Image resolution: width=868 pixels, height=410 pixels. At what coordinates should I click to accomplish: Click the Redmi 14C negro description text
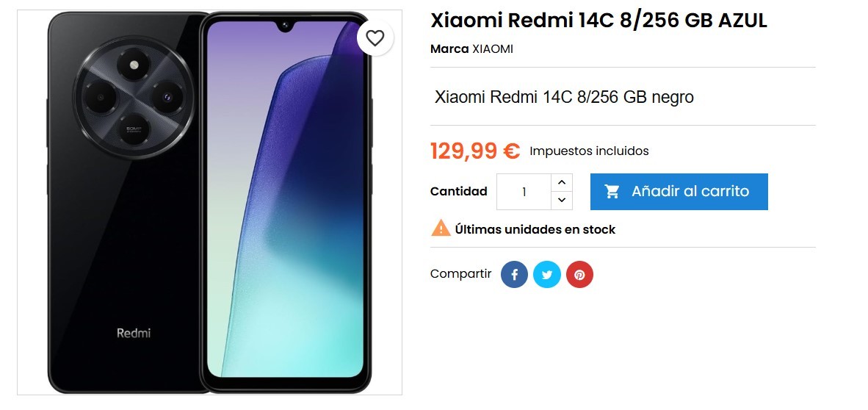[564, 97]
